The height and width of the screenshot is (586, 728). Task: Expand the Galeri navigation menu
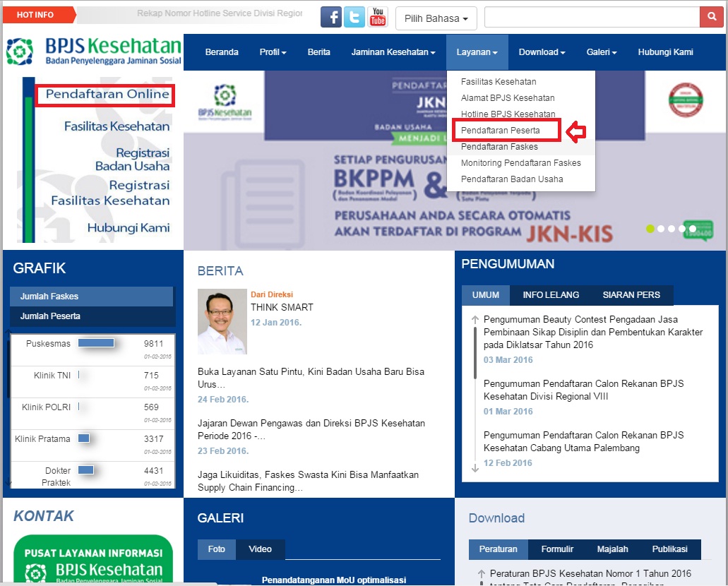(601, 52)
